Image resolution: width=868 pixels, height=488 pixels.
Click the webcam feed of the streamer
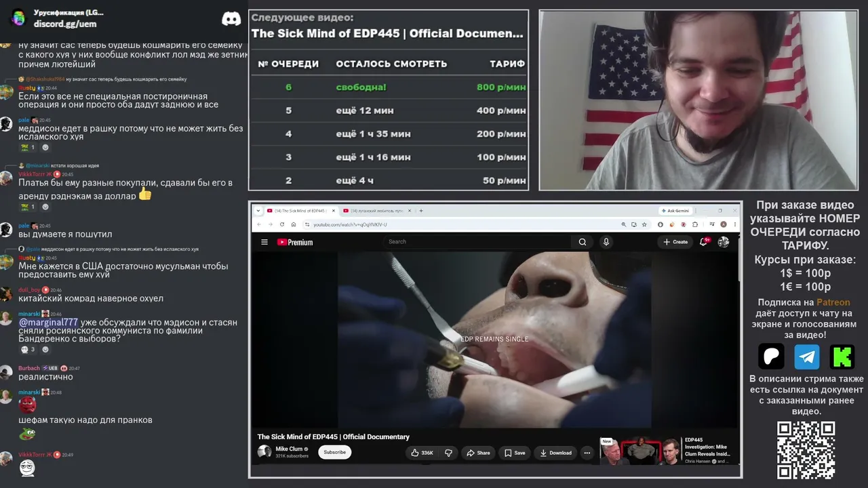(698, 100)
